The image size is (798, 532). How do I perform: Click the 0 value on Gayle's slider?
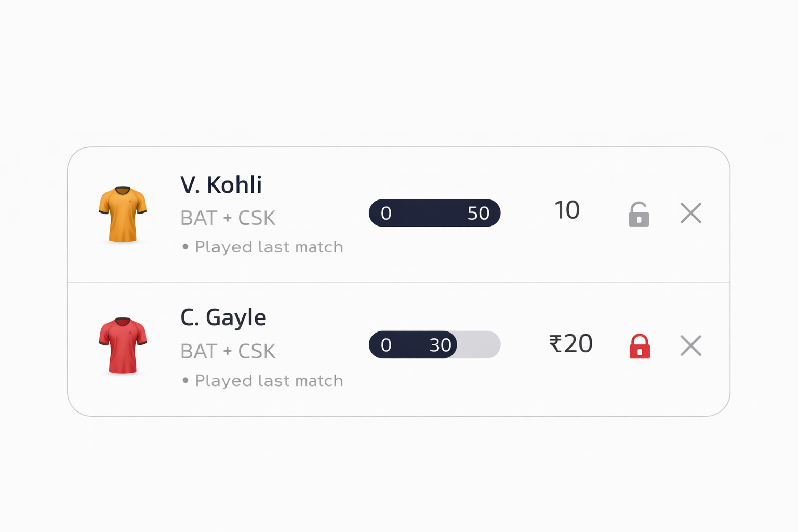click(386, 345)
